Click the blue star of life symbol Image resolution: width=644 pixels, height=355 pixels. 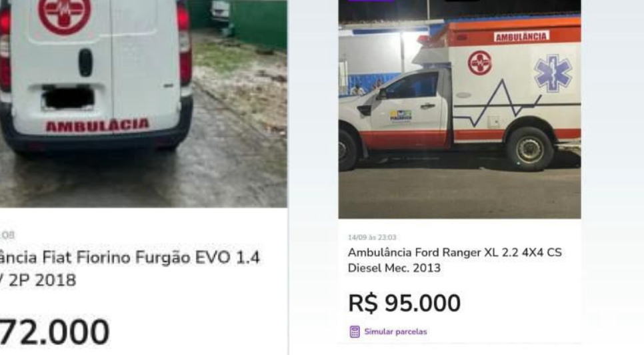coord(553,73)
